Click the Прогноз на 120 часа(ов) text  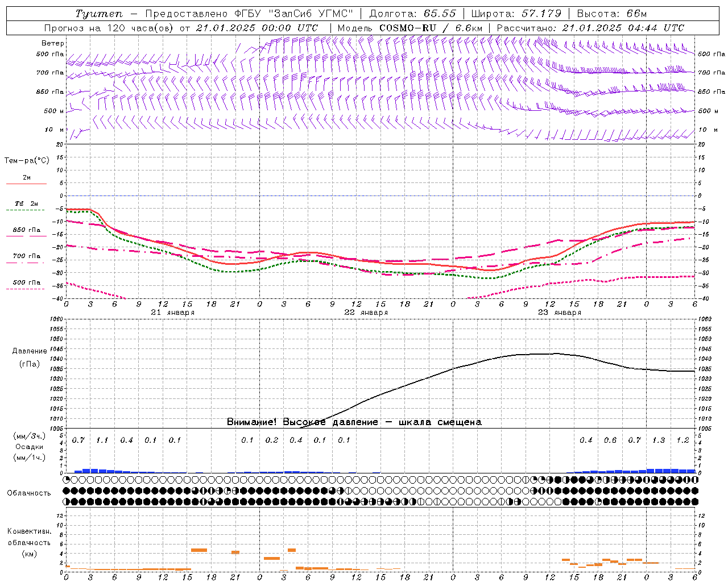coord(110,28)
